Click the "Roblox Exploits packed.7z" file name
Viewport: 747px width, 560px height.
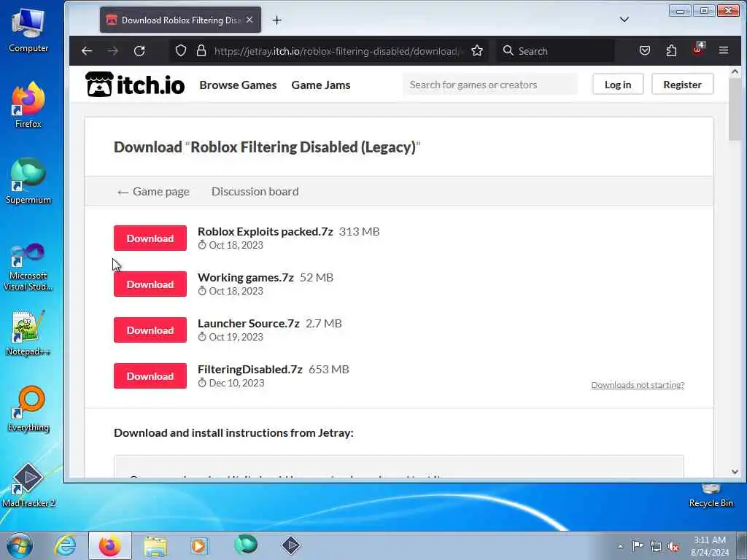(265, 231)
